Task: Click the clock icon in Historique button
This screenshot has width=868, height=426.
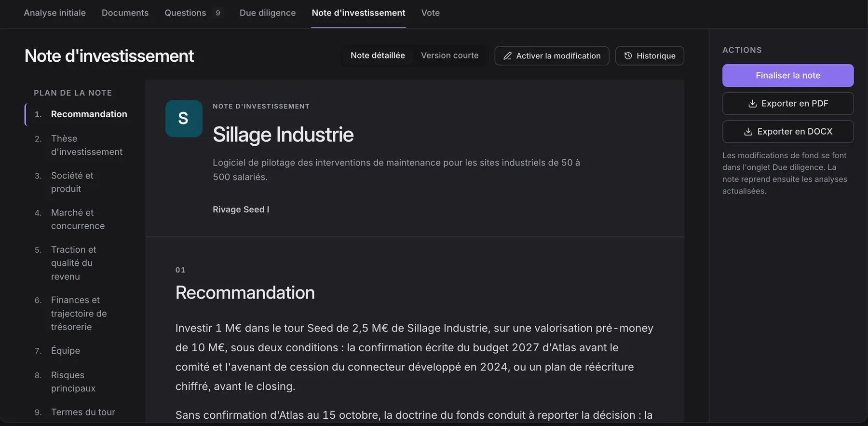Action: [628, 56]
